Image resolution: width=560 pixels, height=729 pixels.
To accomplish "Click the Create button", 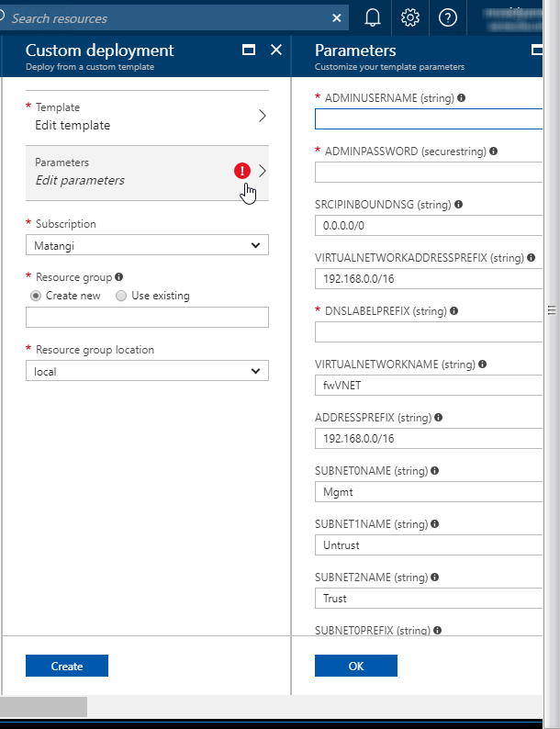I will (x=67, y=666).
